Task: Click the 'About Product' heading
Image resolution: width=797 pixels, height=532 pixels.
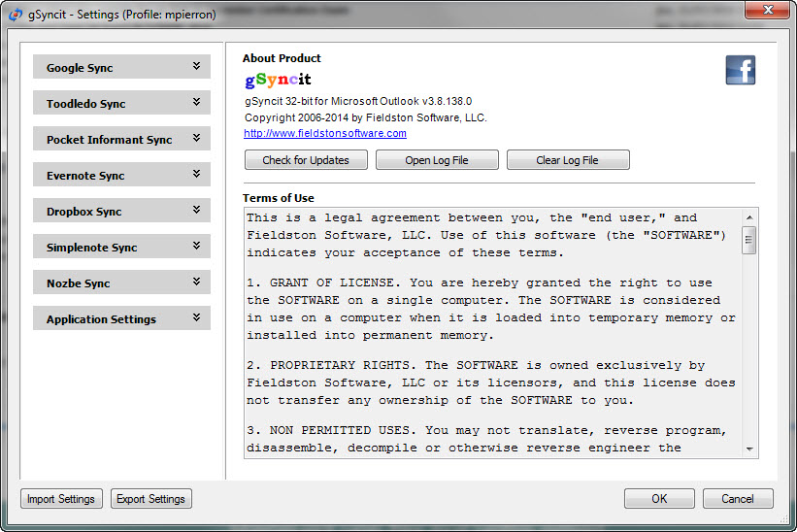Action: point(282,58)
